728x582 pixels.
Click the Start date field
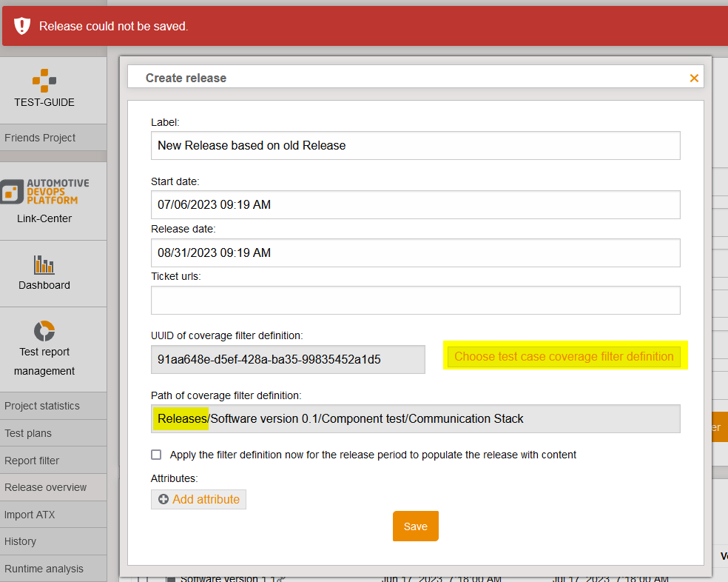click(415, 205)
